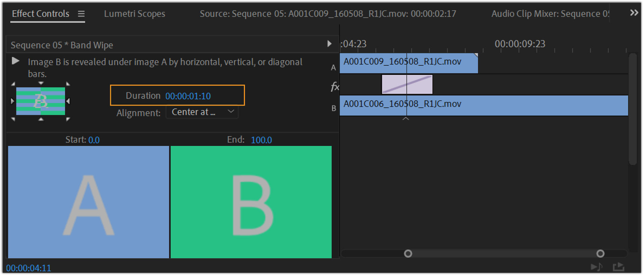
Task: Select the transition block in the timeline
Action: [407, 84]
